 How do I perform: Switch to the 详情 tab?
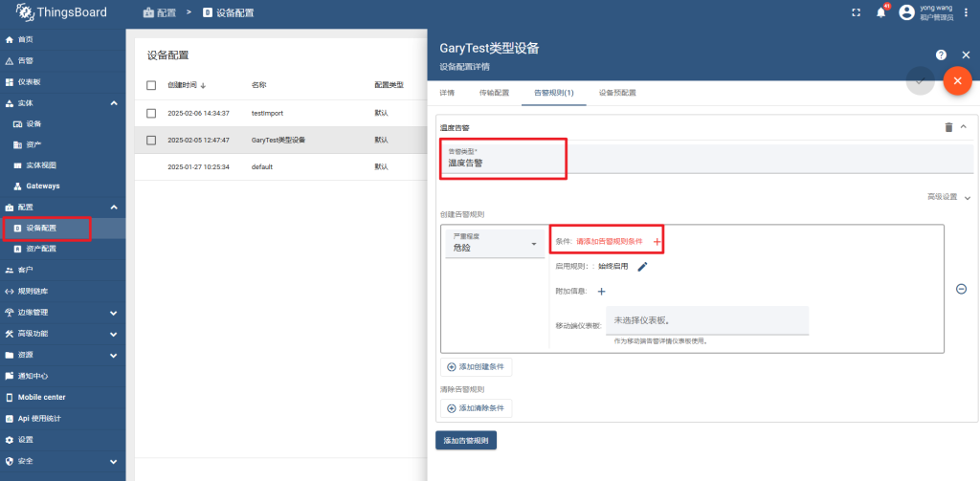447,93
